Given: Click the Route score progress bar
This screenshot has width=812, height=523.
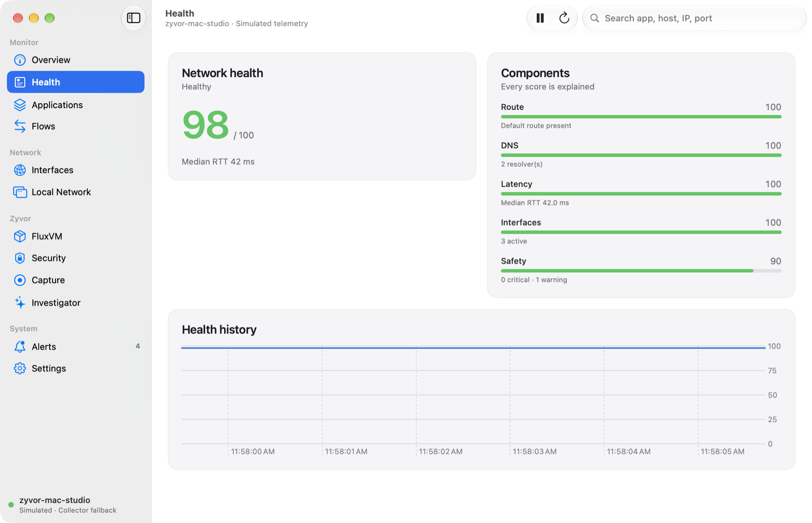Looking at the screenshot, I should [x=641, y=117].
